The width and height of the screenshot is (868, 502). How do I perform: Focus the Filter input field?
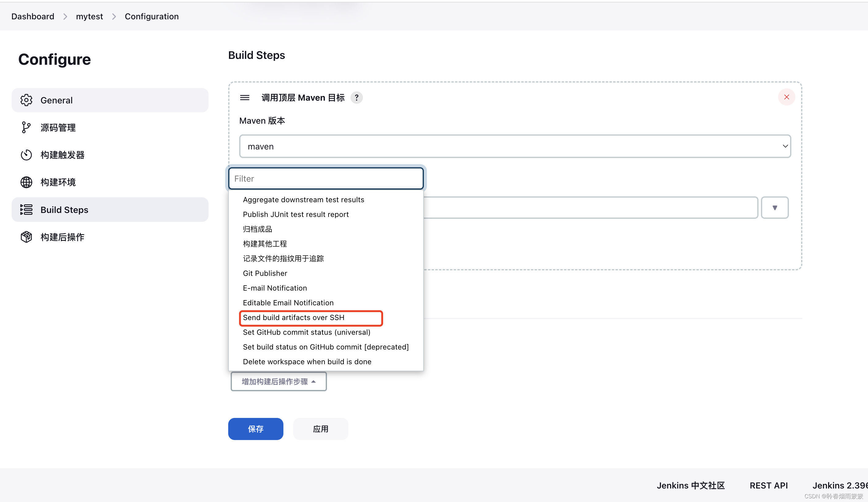tap(326, 179)
